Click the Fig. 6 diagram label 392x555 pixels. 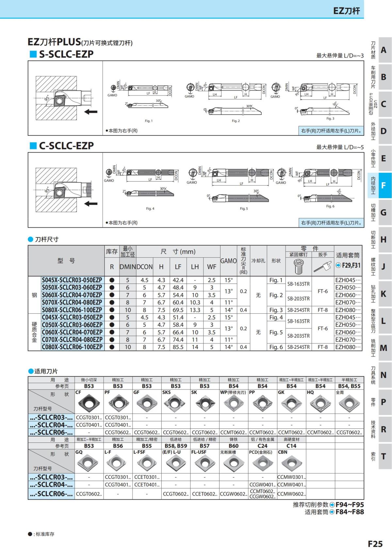[330, 206]
